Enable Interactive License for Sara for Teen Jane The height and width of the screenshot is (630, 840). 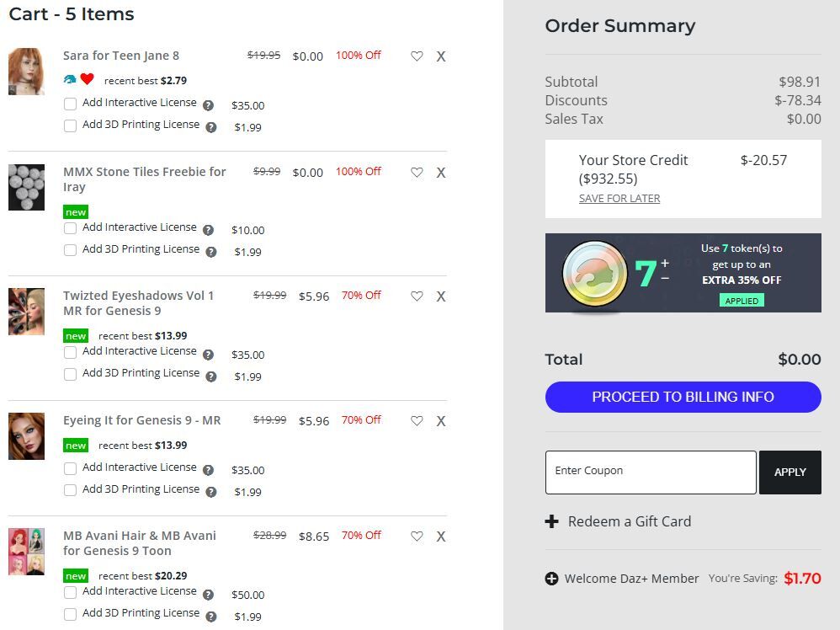pyautogui.click(x=70, y=104)
